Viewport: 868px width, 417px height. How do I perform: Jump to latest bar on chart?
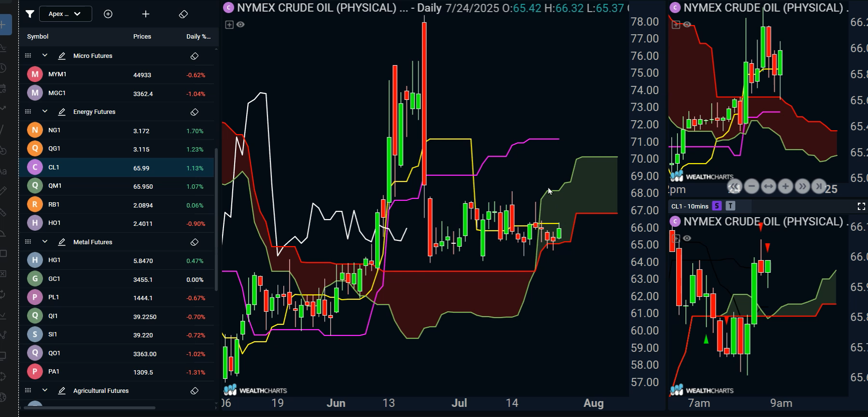pyautogui.click(x=819, y=186)
